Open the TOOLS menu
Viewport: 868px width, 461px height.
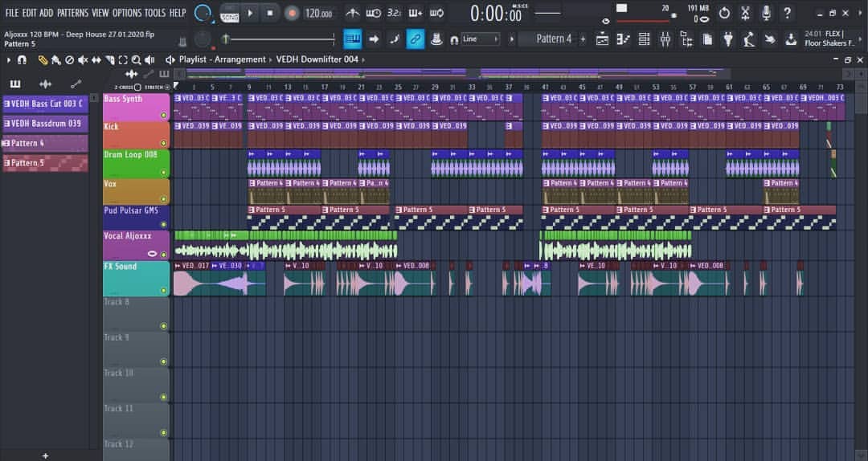pyautogui.click(x=155, y=13)
